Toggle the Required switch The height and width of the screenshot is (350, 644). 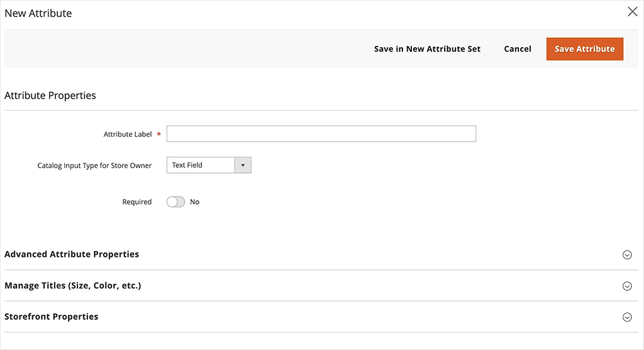pos(176,202)
